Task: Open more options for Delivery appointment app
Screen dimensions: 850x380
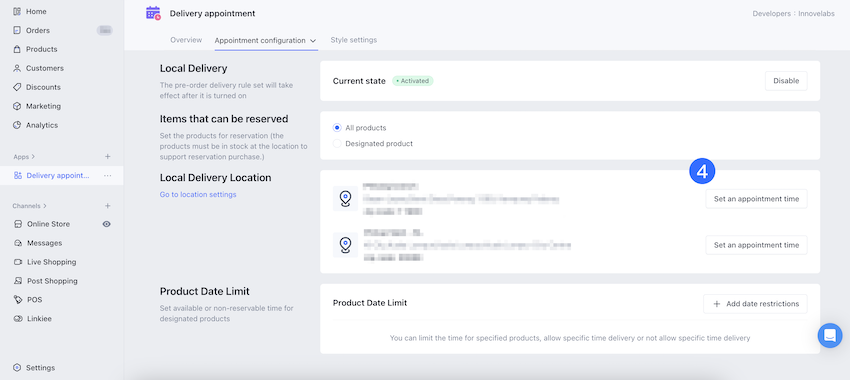Action: 107,176
